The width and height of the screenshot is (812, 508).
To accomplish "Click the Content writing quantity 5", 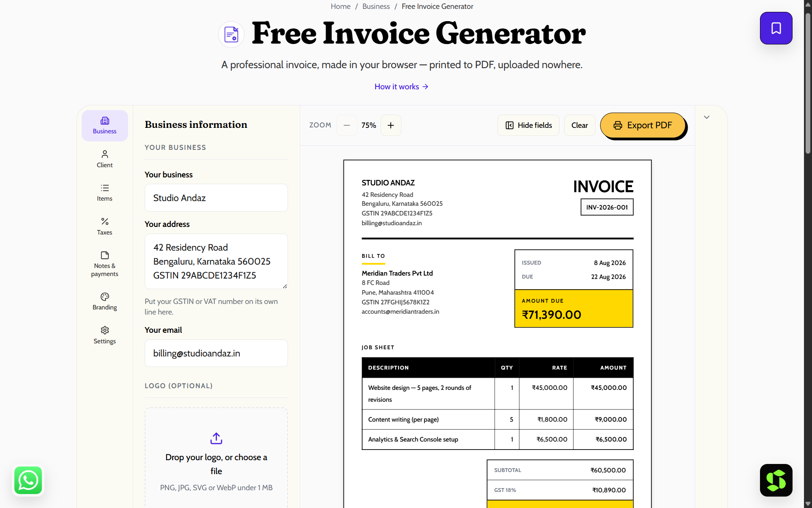I will pyautogui.click(x=511, y=420).
